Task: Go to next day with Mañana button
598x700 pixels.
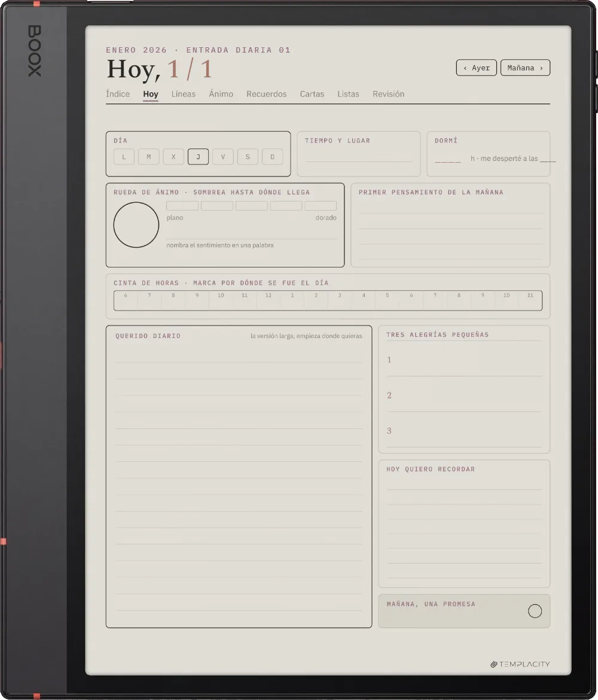Action: 525,68
